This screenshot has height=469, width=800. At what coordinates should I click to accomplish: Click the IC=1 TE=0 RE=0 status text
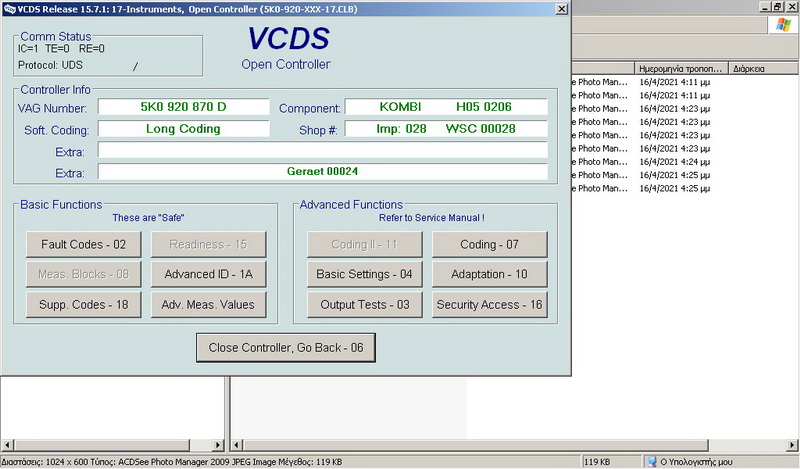pyautogui.click(x=61, y=48)
